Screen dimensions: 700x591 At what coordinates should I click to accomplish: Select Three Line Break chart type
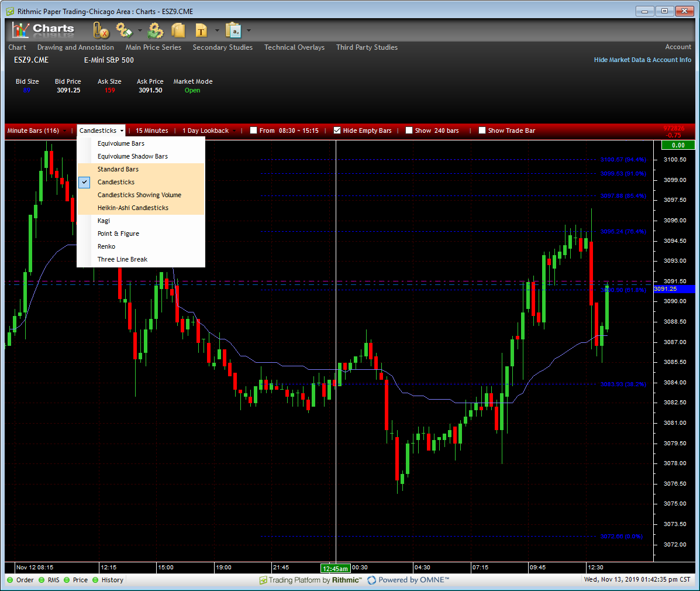click(x=141, y=260)
